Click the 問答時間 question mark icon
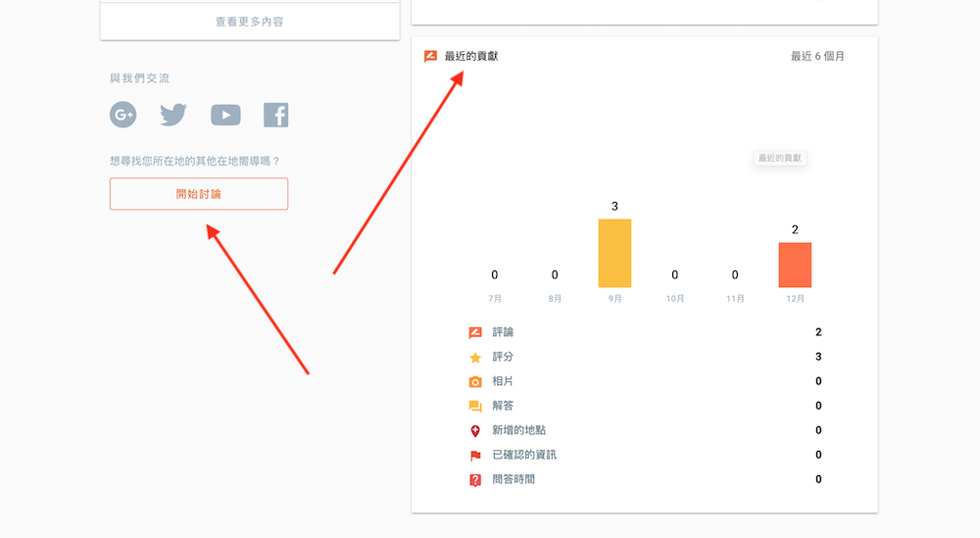 475,480
